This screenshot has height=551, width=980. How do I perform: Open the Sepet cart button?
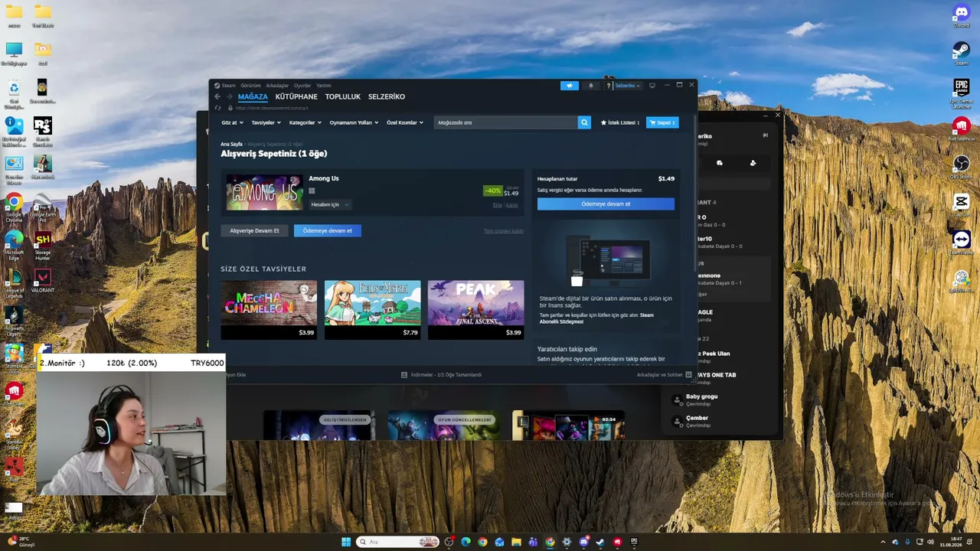(662, 122)
